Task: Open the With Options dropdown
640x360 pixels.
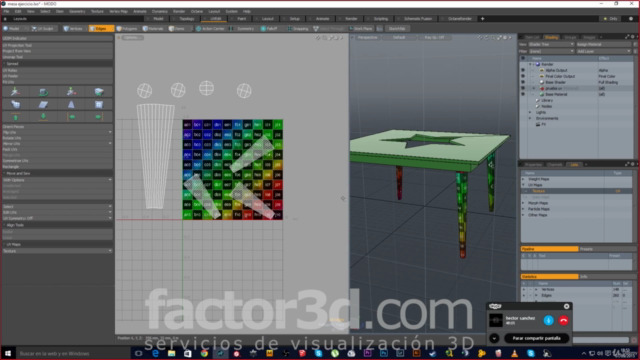Action: (57, 180)
